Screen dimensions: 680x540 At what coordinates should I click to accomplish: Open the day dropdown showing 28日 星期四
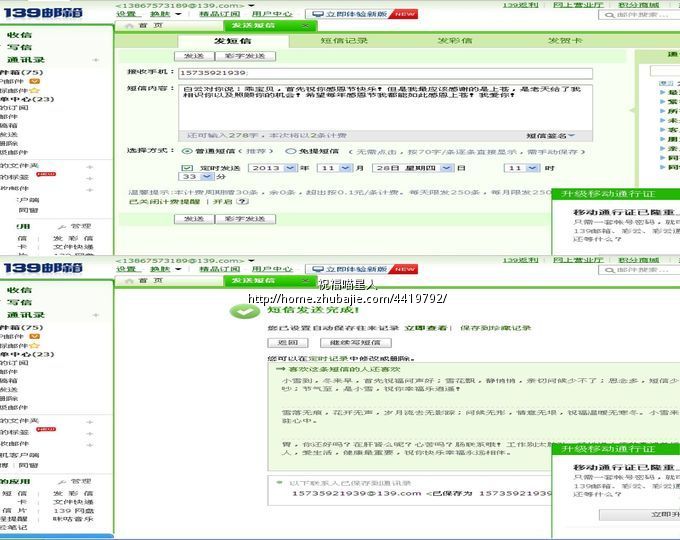pos(413,168)
